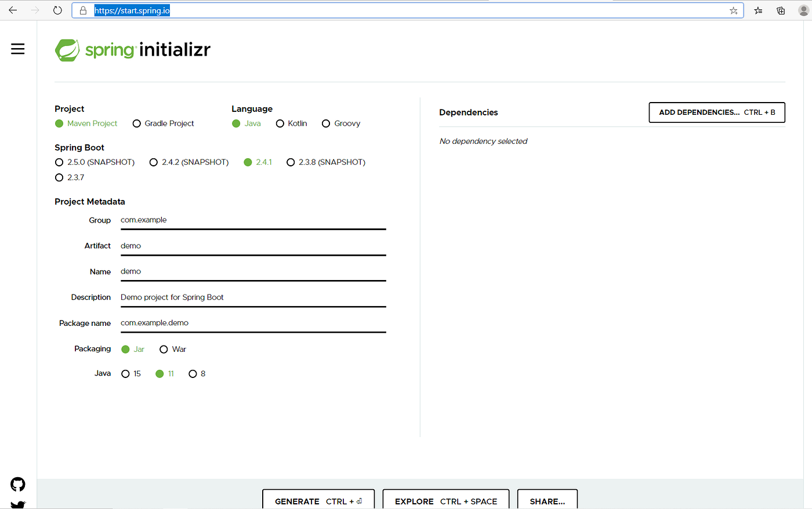Click the Generate button
Image resolution: width=812 pixels, height=509 pixels.
(x=318, y=500)
